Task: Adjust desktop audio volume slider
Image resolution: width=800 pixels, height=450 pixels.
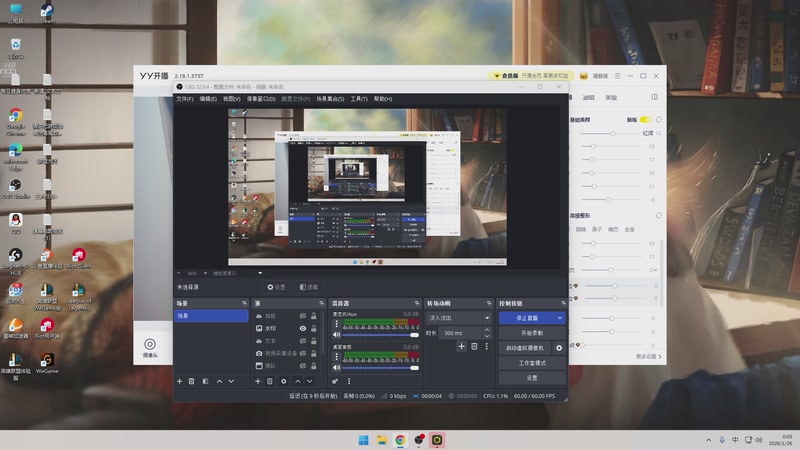Action: (381, 367)
